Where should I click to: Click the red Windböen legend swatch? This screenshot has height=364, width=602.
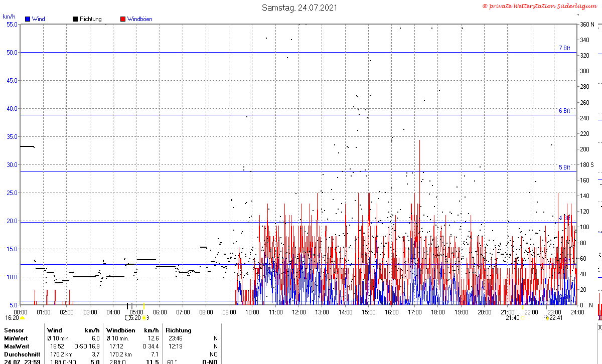click(123, 19)
